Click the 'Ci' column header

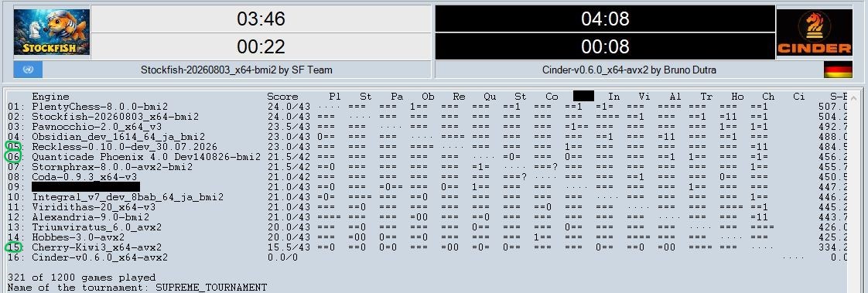799,97
